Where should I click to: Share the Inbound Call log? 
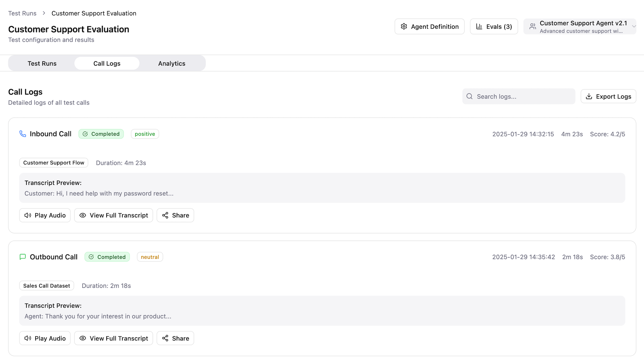tap(175, 215)
